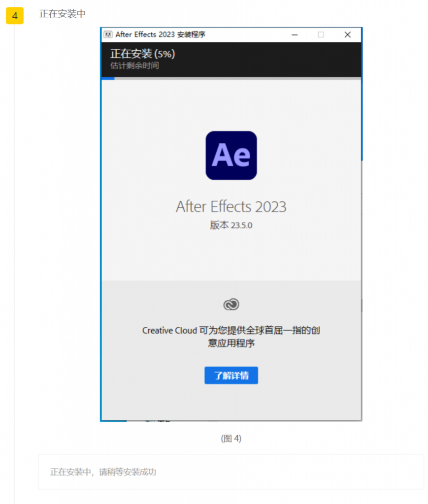Click the Creative Cloud description text
428x504 pixels.
click(x=231, y=337)
